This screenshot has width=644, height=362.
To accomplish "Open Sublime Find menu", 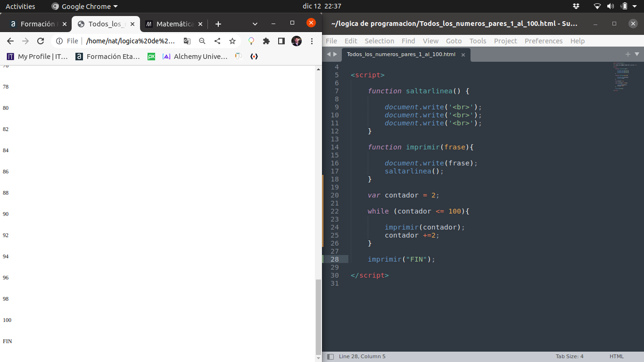I will point(408,41).
